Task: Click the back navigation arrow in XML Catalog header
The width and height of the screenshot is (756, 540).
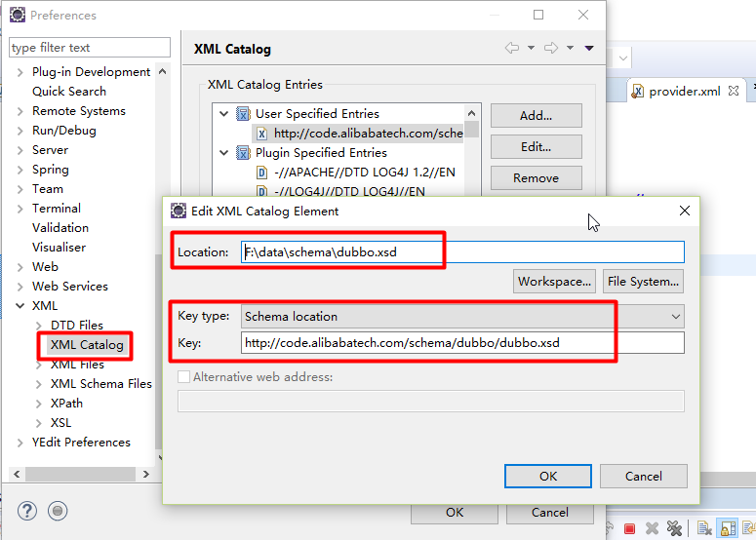Action: [512, 48]
